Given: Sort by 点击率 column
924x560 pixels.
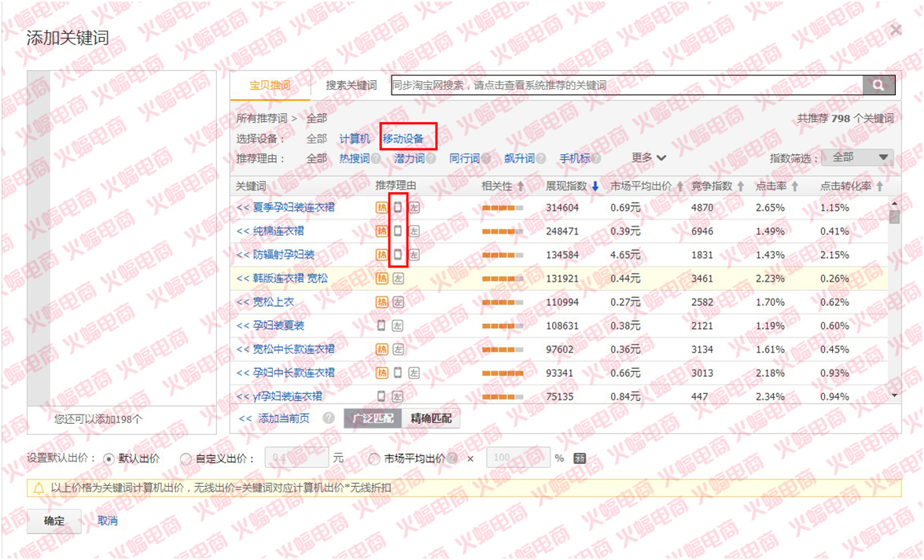Looking at the screenshot, I should [x=777, y=186].
